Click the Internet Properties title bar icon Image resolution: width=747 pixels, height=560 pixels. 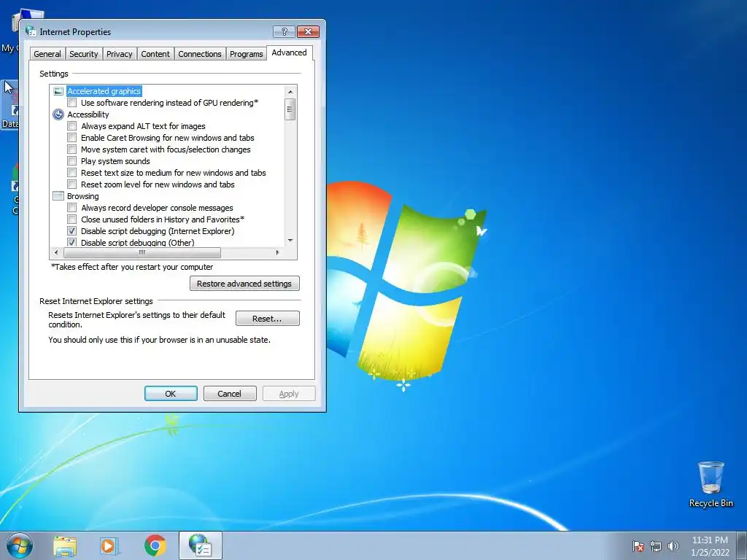(x=31, y=31)
